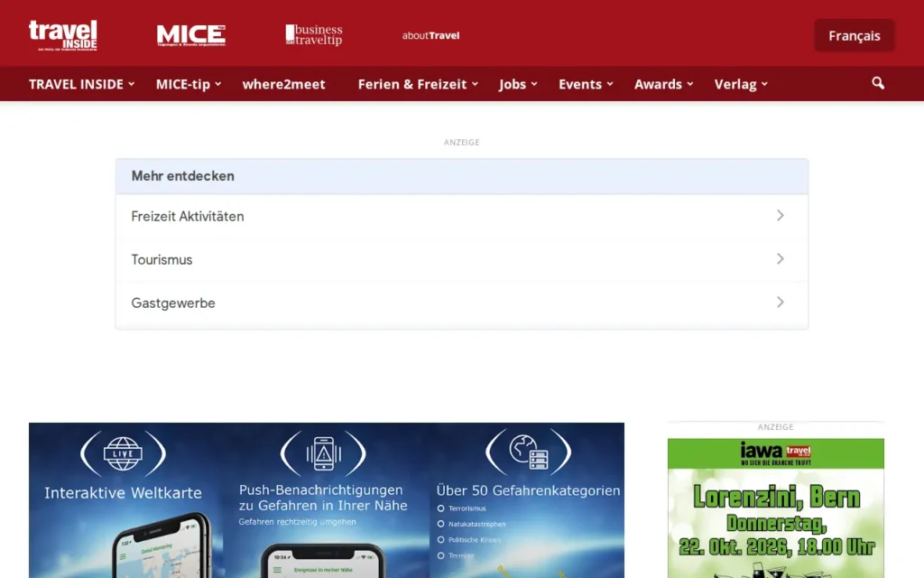Image resolution: width=924 pixels, height=578 pixels.
Task: Expand the Ferien & Freizeit menu
Action: 418,84
